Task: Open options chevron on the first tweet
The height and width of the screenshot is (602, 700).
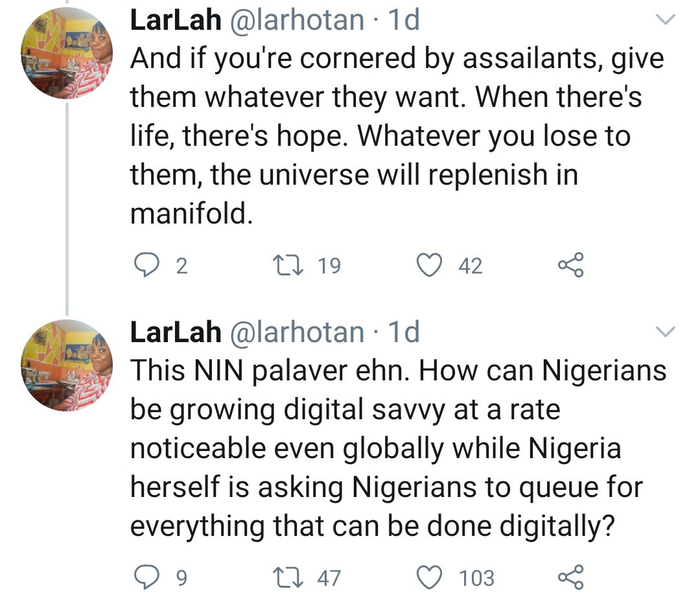Action: click(666, 21)
